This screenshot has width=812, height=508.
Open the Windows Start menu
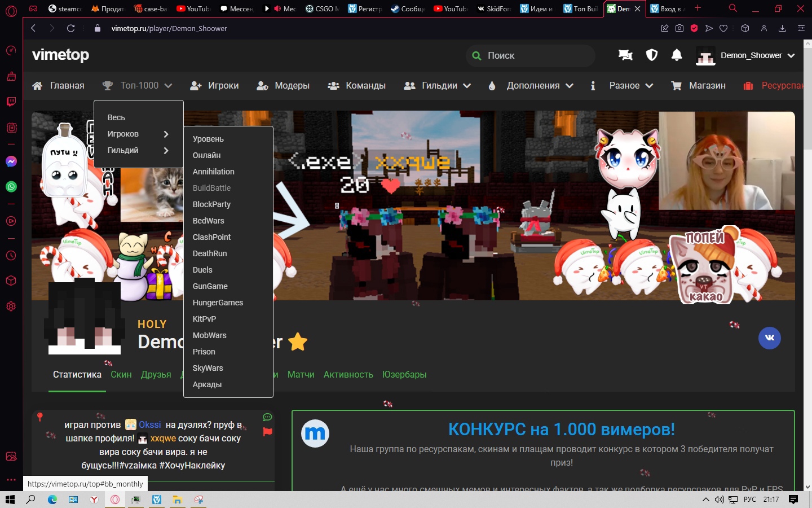click(x=10, y=500)
